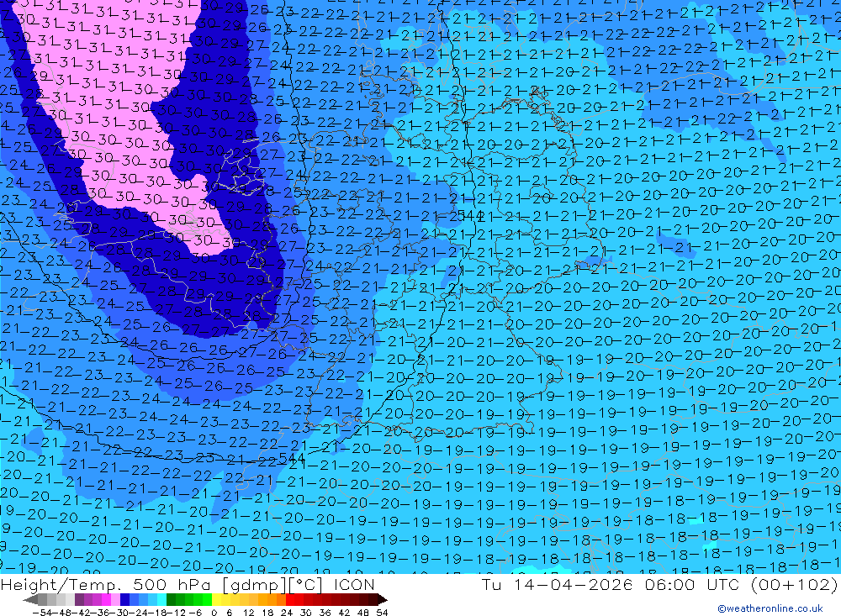This screenshot has height=616, width=841.
Task: Click the '-54' value on the legend scale
Action: [42, 613]
